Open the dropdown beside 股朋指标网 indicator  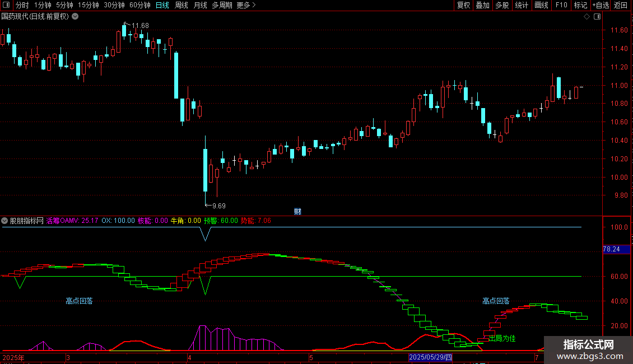4,221
